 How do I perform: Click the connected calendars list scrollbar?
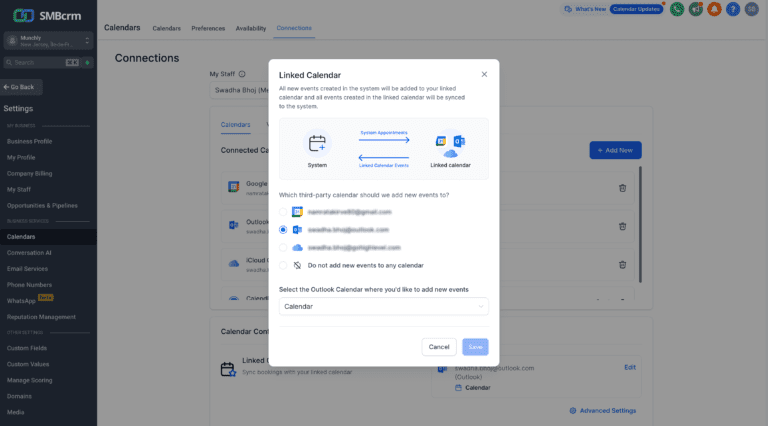pyautogui.click(x=640, y=224)
